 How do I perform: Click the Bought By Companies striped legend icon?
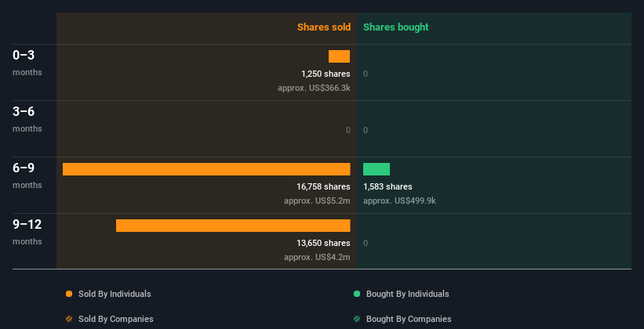coord(357,319)
